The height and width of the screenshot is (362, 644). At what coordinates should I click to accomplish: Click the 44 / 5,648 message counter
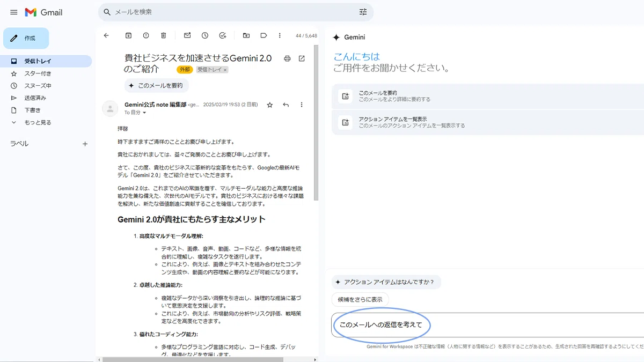[x=306, y=36]
